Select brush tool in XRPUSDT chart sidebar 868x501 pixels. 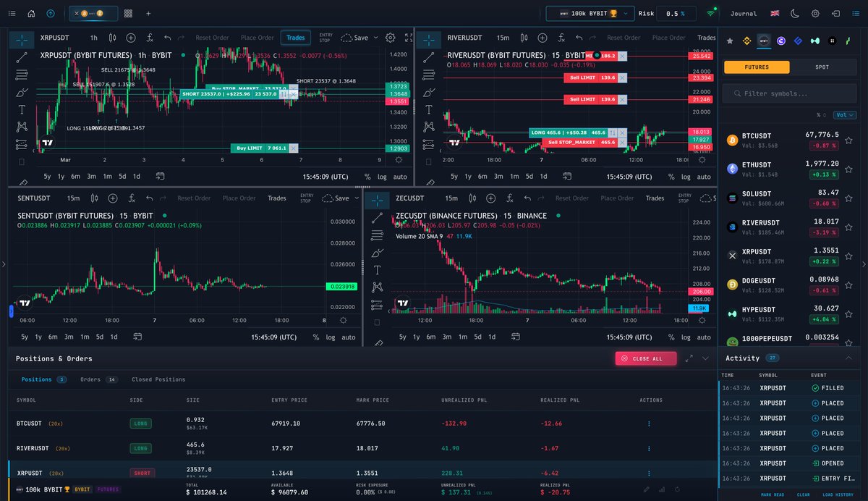click(x=22, y=92)
